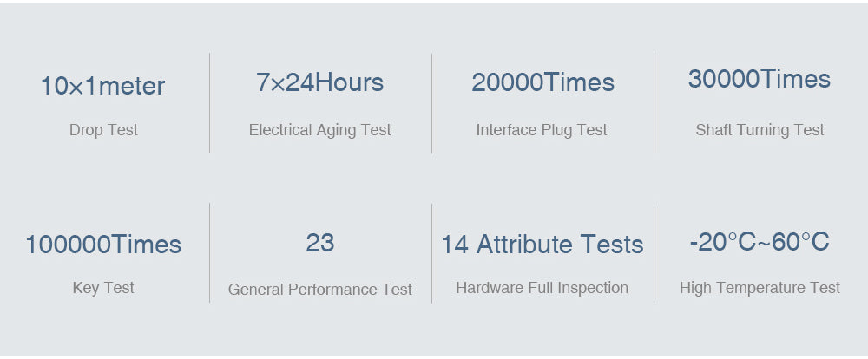Select the "High Temperature Test" label
This screenshot has height=359, width=868.
[x=759, y=288]
